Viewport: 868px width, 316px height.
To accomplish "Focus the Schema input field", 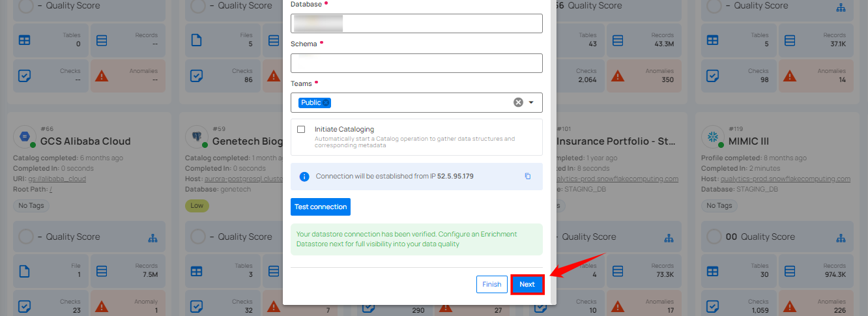I will [x=416, y=63].
